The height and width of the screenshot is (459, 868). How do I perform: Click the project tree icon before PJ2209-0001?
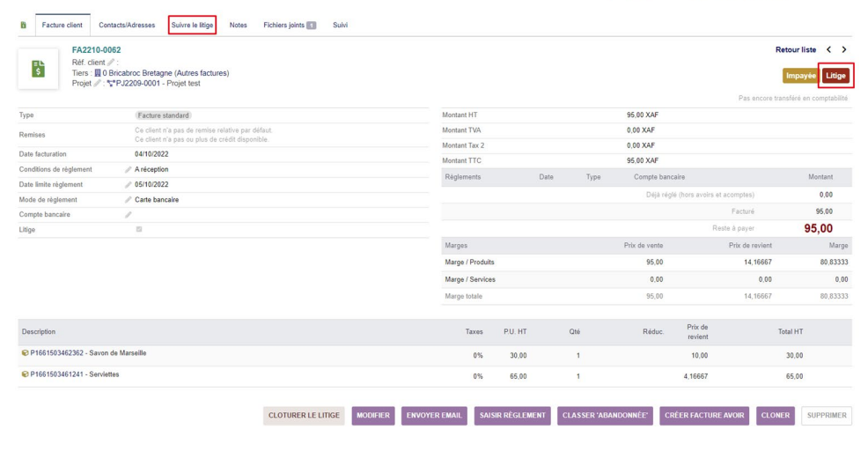coord(111,84)
